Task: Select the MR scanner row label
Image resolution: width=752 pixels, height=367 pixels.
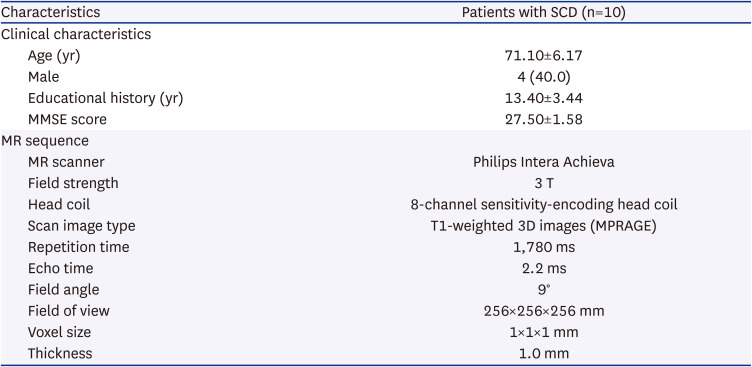Action: point(66,162)
